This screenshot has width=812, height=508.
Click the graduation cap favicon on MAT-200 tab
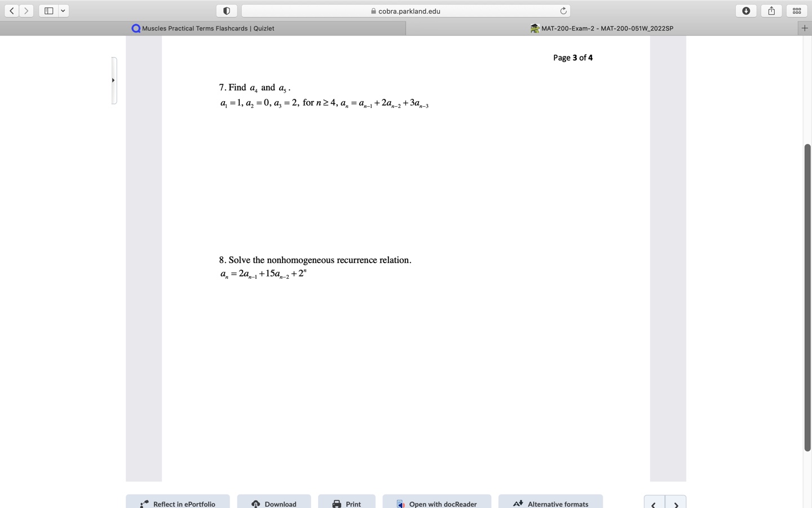535,28
